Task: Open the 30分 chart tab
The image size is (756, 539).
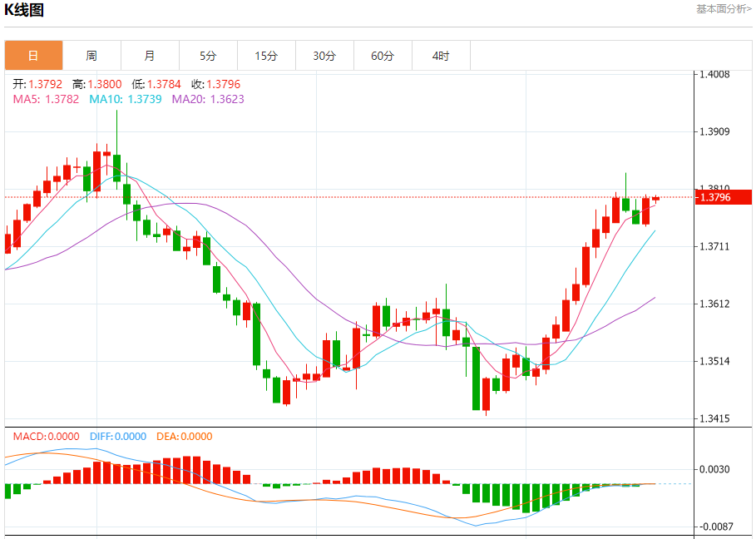Action: [324, 56]
